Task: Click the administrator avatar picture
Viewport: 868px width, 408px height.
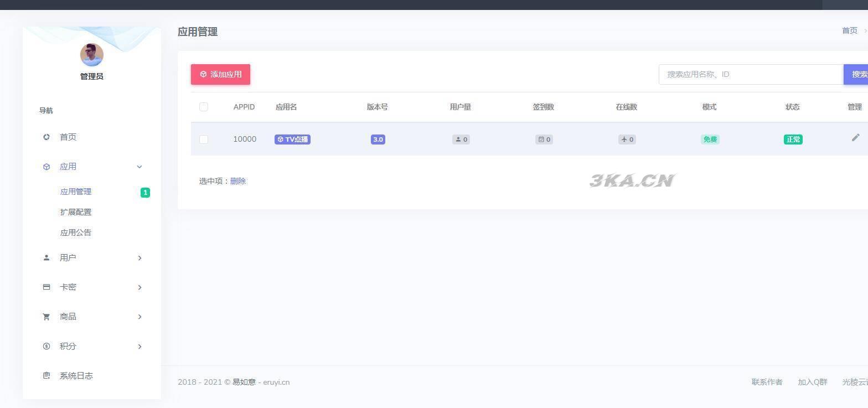Action: coord(92,55)
